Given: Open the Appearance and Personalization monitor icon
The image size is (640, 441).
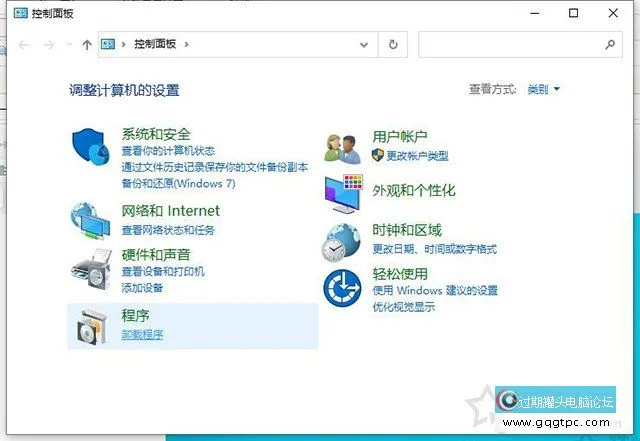Looking at the screenshot, I should pyautogui.click(x=344, y=194).
